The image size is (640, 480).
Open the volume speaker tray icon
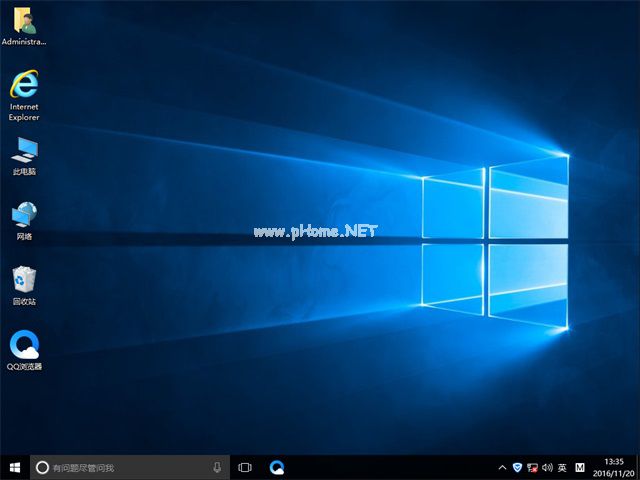547,467
